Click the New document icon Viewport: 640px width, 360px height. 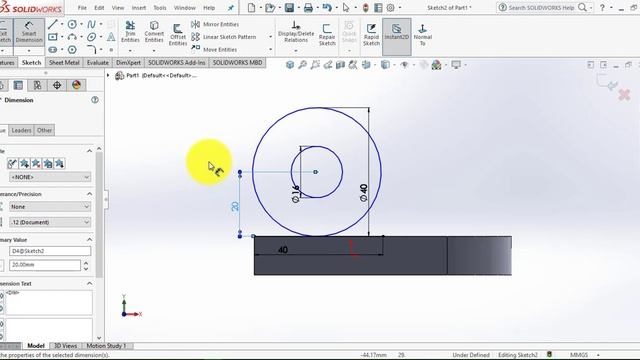click(251, 8)
